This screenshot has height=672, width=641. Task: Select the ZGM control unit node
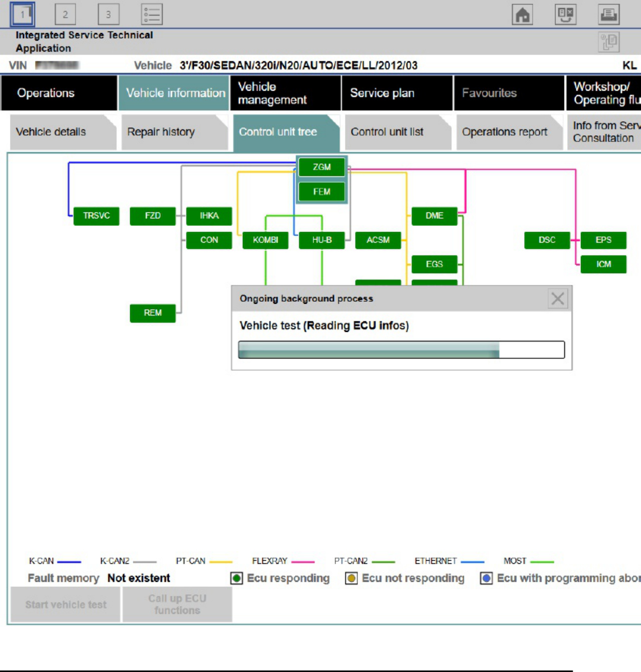(x=322, y=167)
